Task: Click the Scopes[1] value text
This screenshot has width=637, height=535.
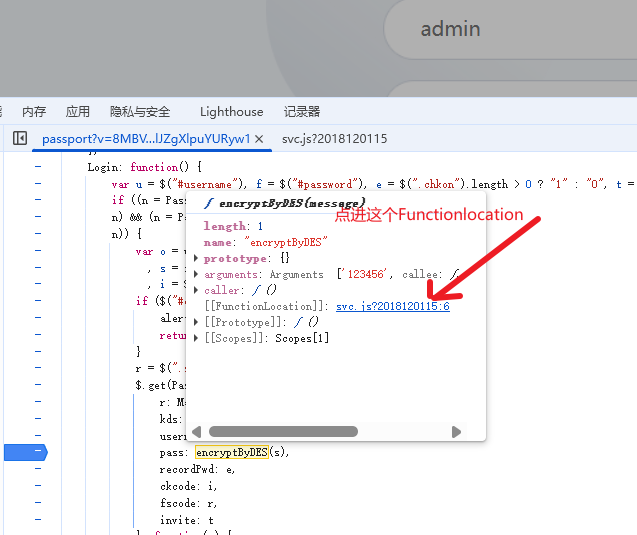Action: (302, 338)
